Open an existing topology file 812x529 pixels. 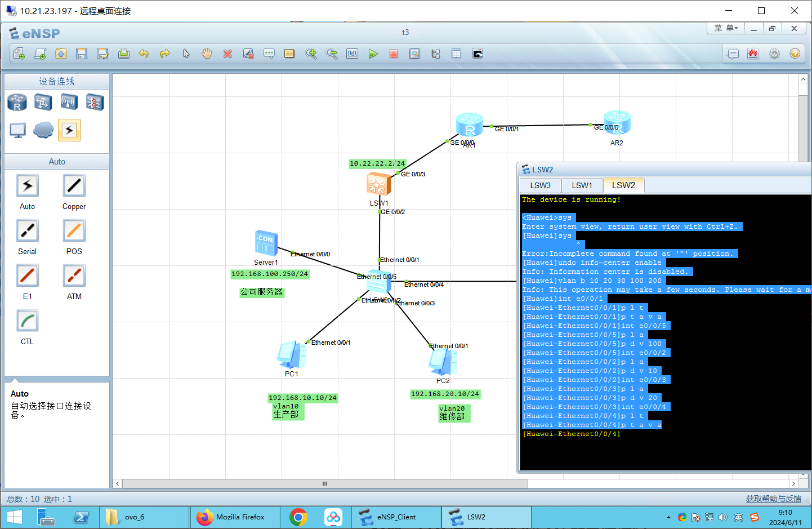[61, 54]
